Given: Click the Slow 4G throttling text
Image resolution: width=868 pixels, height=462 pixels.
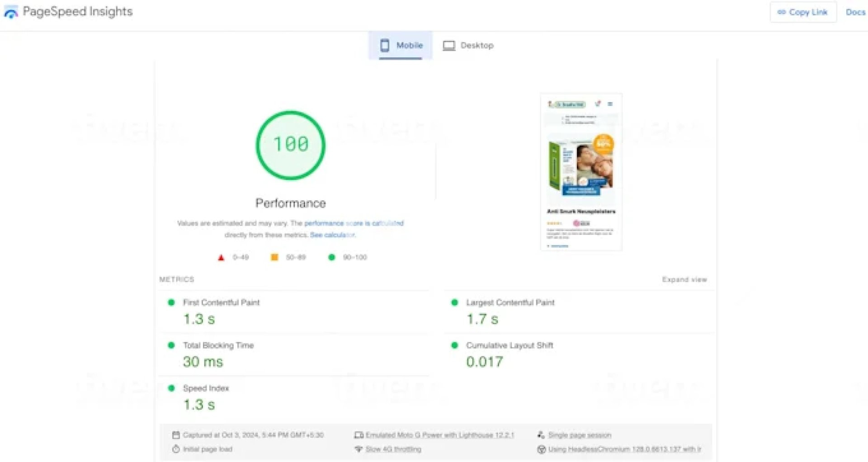Looking at the screenshot, I should click(393, 449).
